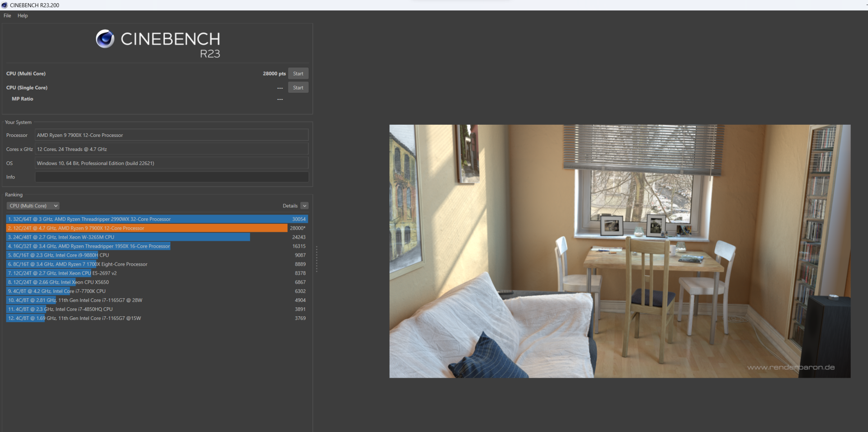Start the CPU (Multi Core) test
868x432 pixels.
[298, 74]
